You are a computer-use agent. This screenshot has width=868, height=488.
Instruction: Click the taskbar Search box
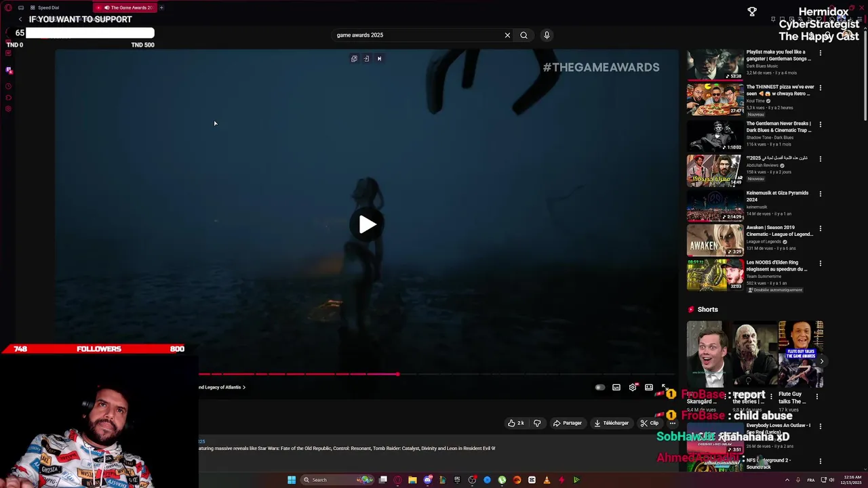[x=337, y=480]
